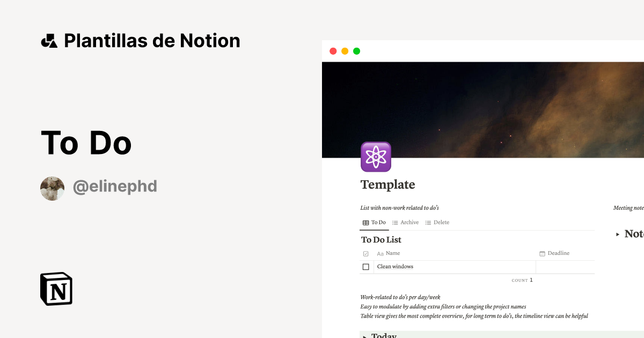
Task: Switch to the Archive view tab
Action: (x=409, y=222)
